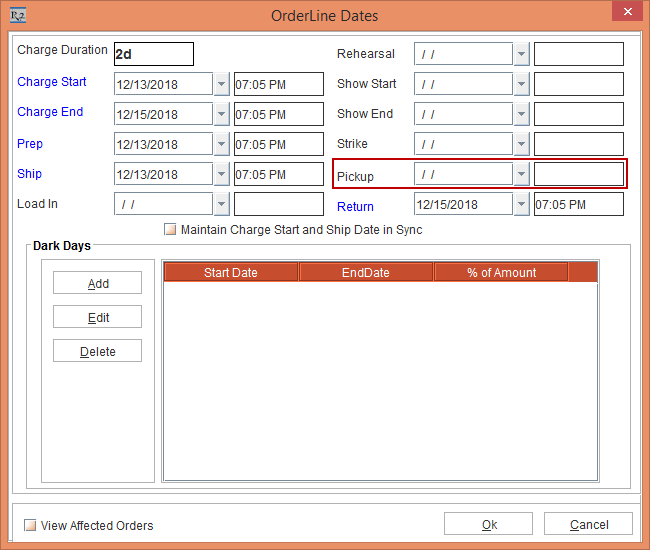This screenshot has width=650, height=550.
Task: Open the Pickup date dropdown arrow
Action: click(x=521, y=174)
